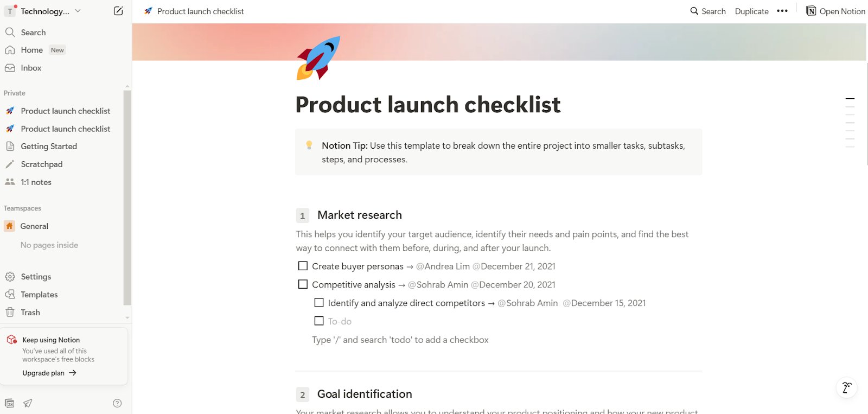Click the Upgrade plan link
Screen dimensions: 868x414
(44, 373)
